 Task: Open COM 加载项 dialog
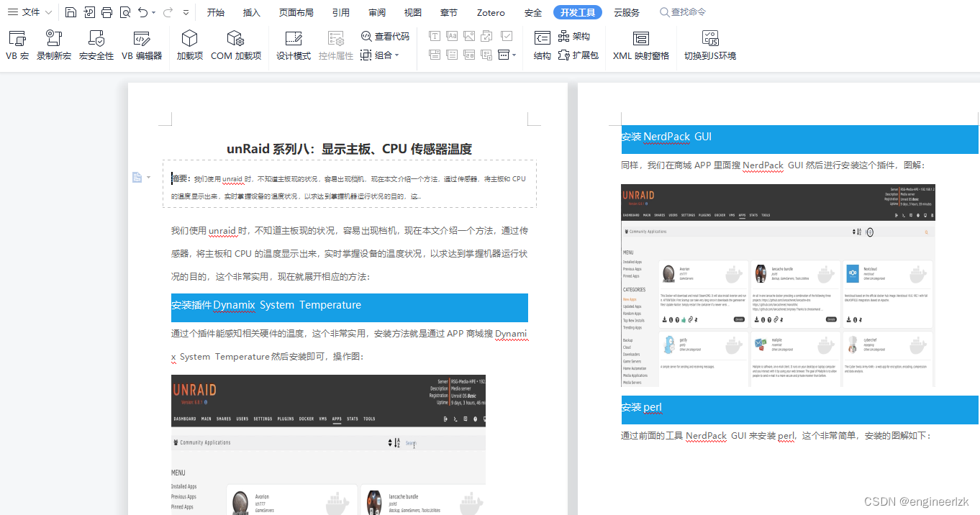click(x=236, y=45)
